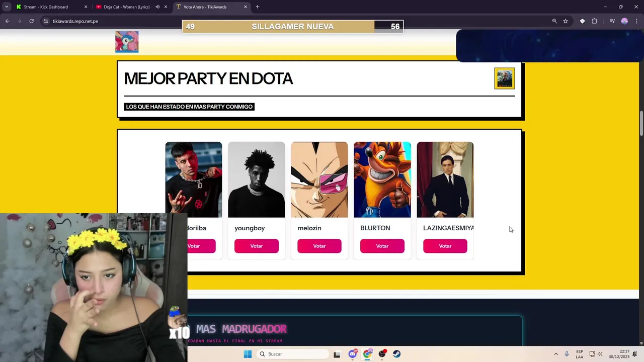Close the Vota Ahora TikiAwards tab

246,7
